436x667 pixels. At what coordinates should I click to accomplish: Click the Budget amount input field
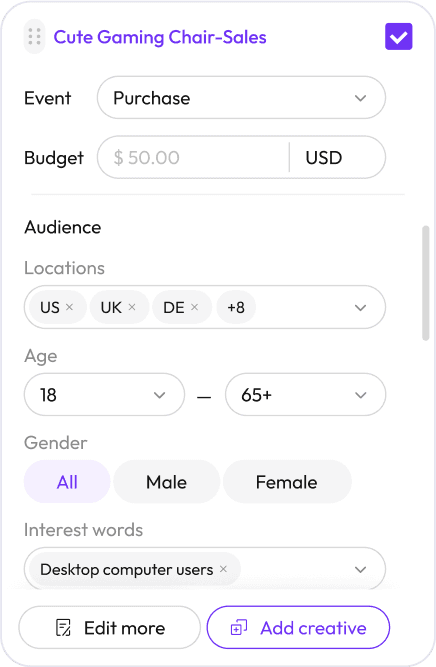pos(194,157)
